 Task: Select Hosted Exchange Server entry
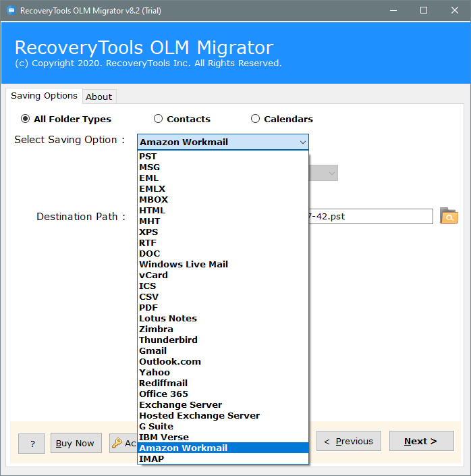click(x=223, y=416)
